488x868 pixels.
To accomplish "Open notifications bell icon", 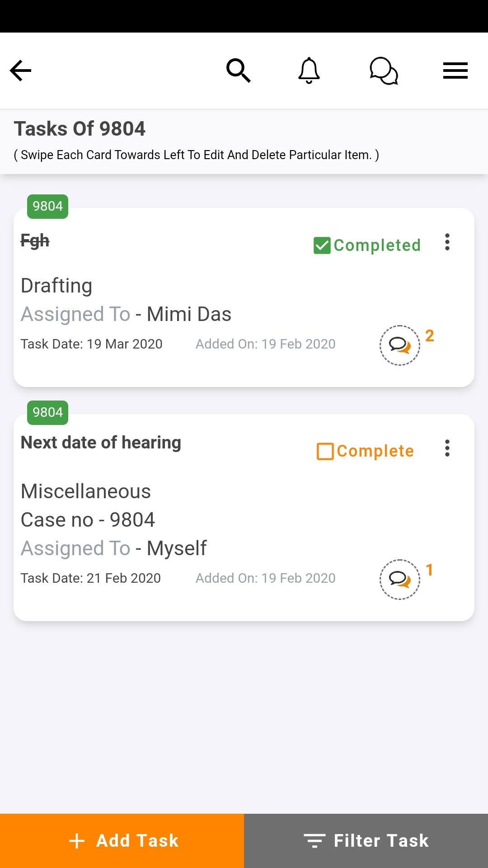I will (309, 71).
